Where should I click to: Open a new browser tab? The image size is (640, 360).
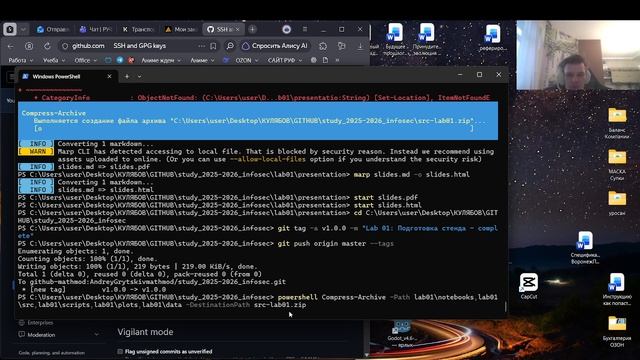click(x=253, y=29)
